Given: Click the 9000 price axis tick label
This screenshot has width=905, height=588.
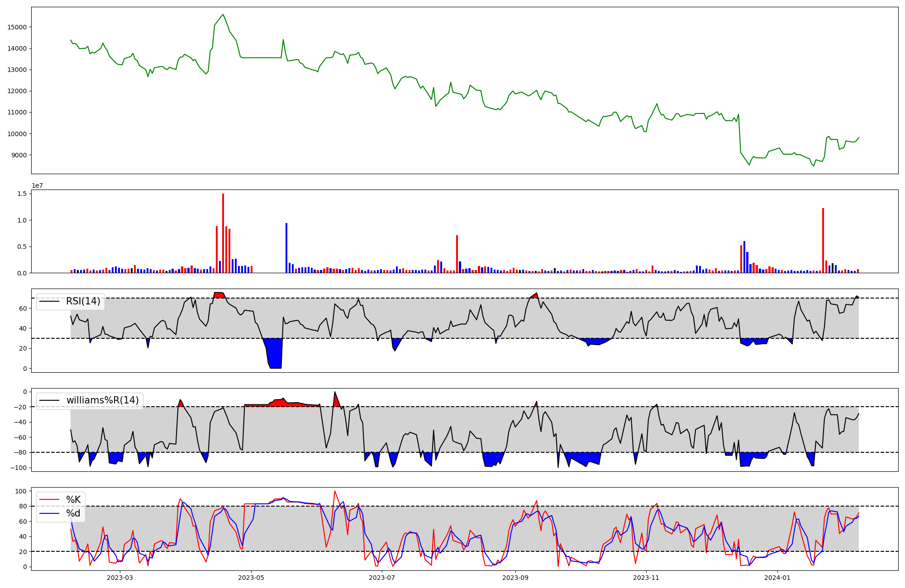Looking at the screenshot, I should [19, 155].
